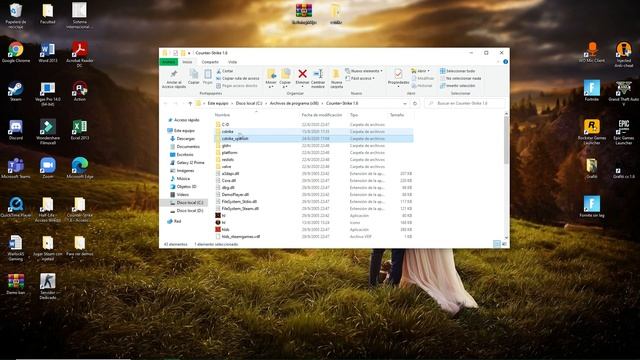Sort by Fecha de modificación column header
Image resolution: width=640 pixels, height=360 pixels.
tap(322, 115)
